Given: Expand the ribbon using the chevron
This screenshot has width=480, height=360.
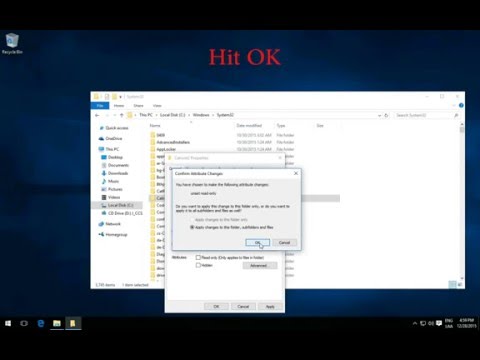Looking at the screenshot, I should (x=454, y=106).
